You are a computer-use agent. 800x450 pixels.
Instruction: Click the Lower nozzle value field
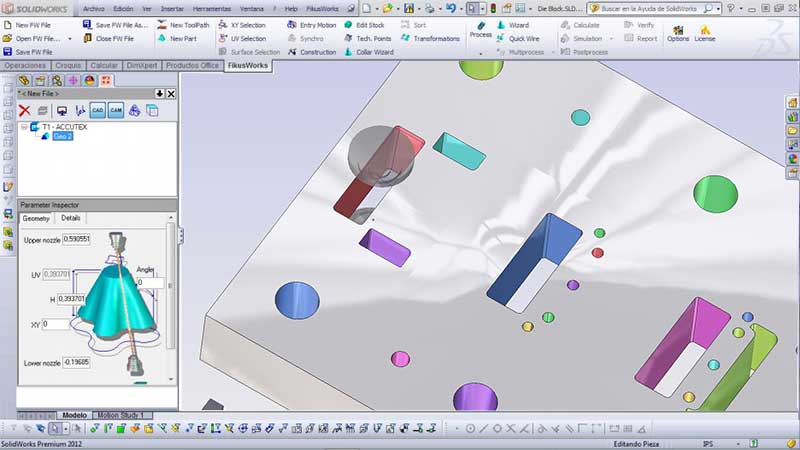coord(76,362)
